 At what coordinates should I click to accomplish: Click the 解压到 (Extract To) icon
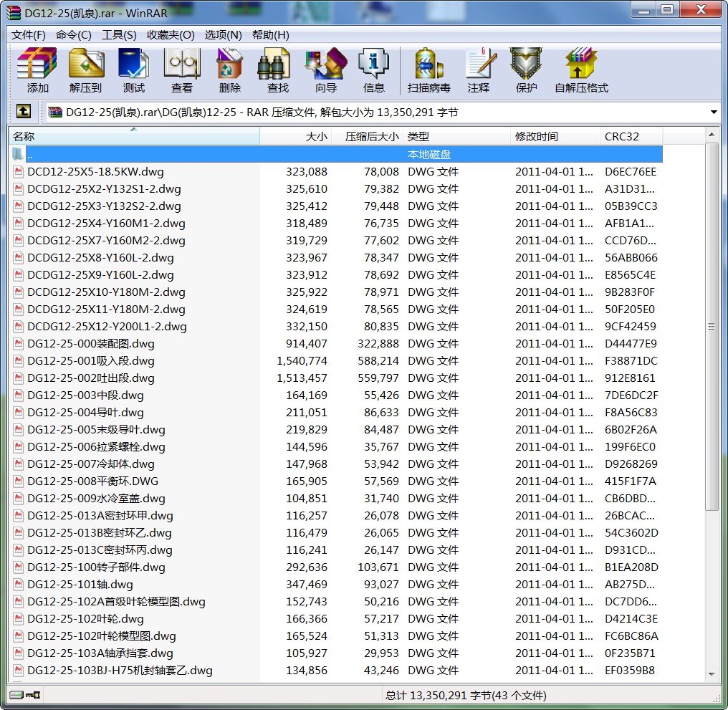(85, 70)
